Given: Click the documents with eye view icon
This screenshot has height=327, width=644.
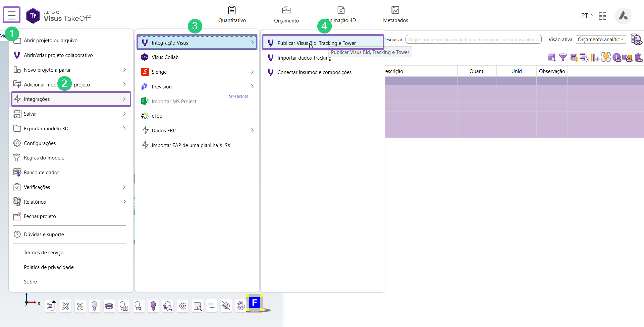Looking at the screenshot, I should point(636,39).
